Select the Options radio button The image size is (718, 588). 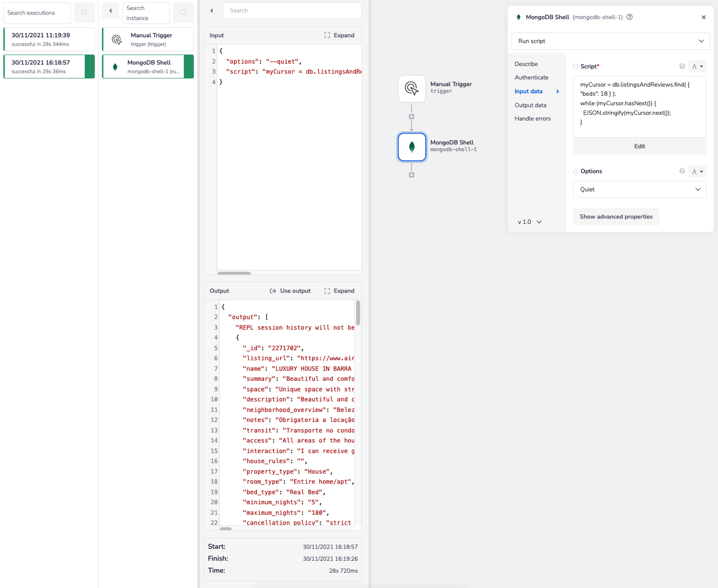[575, 171]
